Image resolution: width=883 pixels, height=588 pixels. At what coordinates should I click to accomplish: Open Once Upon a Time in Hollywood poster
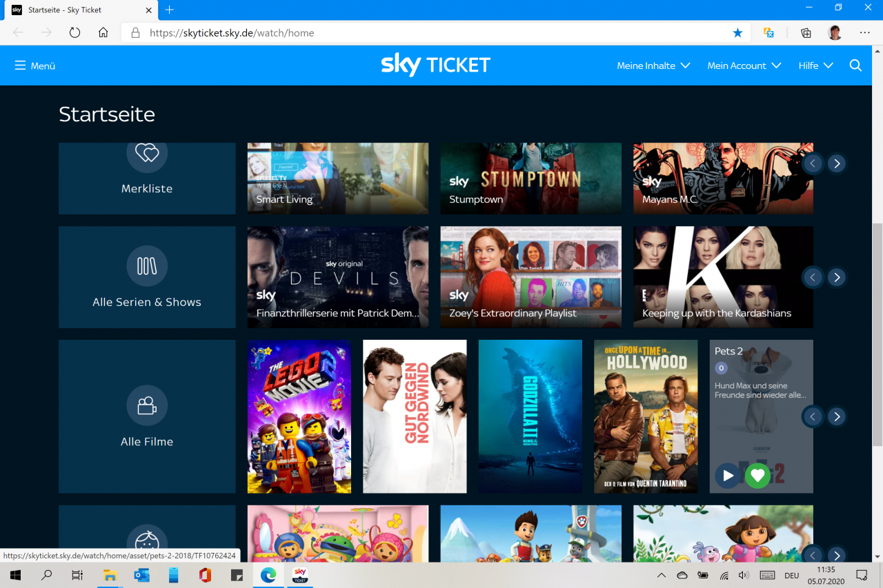click(x=646, y=416)
